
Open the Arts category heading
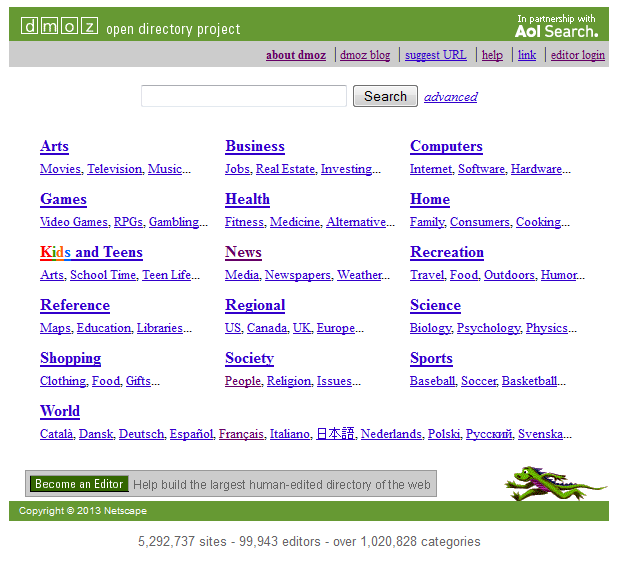pyautogui.click(x=54, y=146)
